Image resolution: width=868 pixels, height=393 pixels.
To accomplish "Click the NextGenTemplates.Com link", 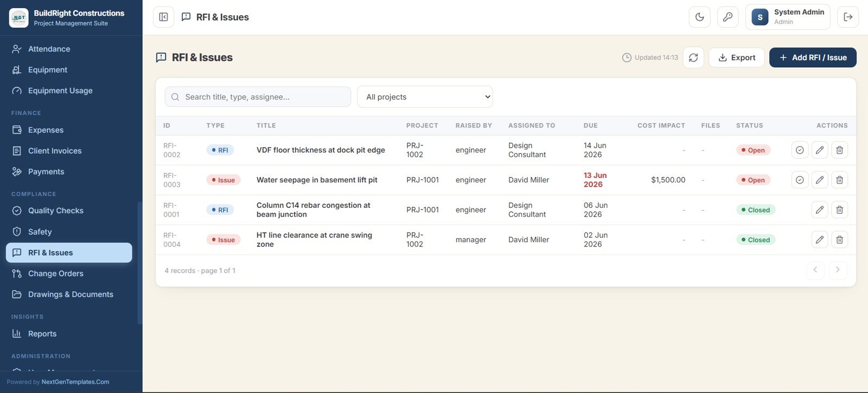I will pos(75,382).
